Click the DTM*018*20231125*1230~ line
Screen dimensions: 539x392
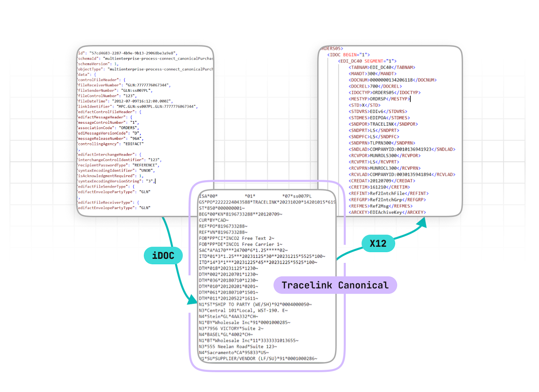click(228, 269)
